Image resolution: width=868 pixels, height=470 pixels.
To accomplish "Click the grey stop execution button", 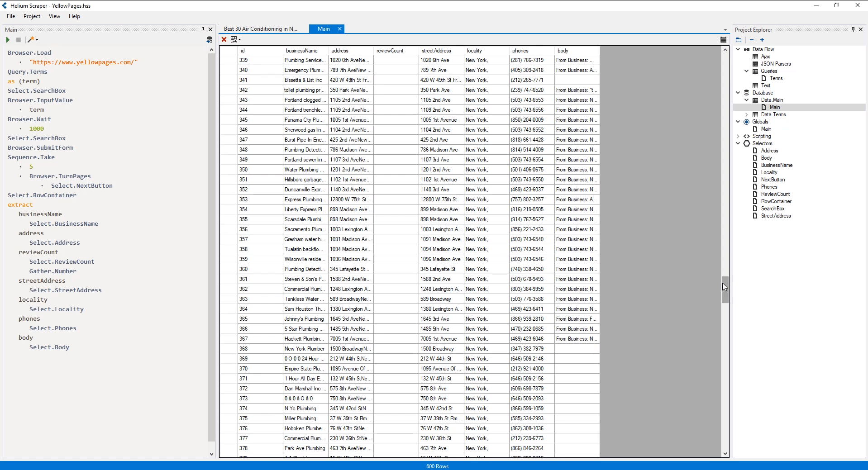I will tap(19, 40).
